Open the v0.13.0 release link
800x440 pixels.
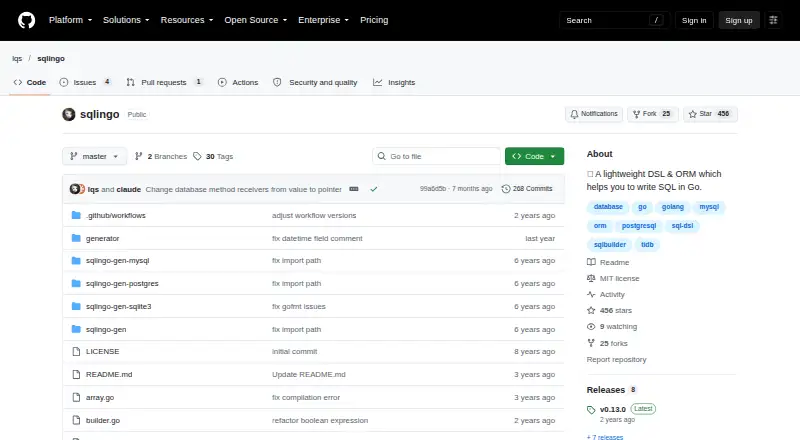point(612,409)
